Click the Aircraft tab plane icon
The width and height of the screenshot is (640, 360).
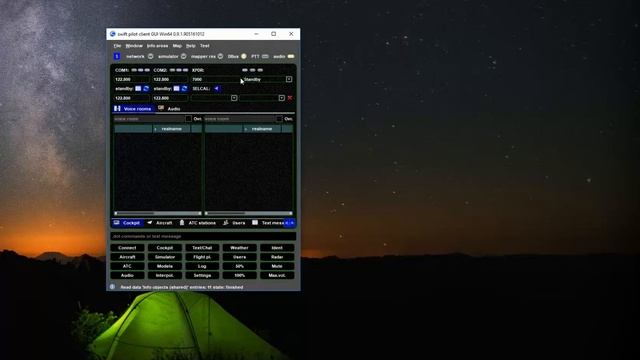coord(150,223)
